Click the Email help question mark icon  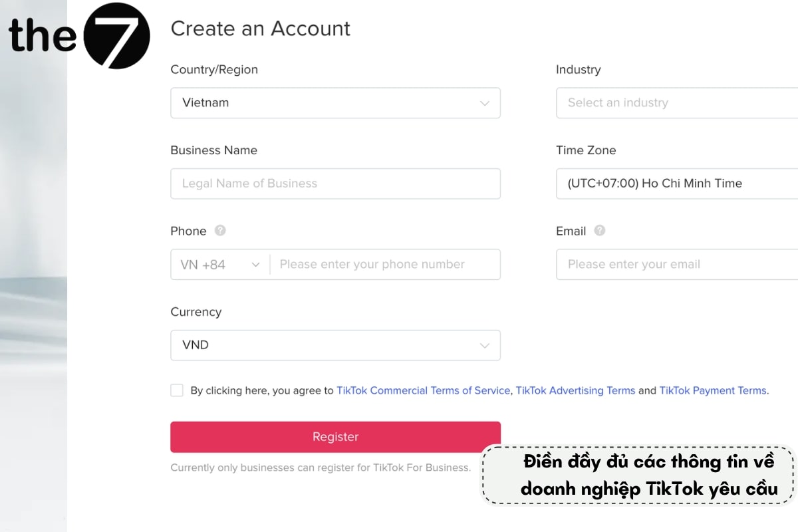(x=599, y=231)
